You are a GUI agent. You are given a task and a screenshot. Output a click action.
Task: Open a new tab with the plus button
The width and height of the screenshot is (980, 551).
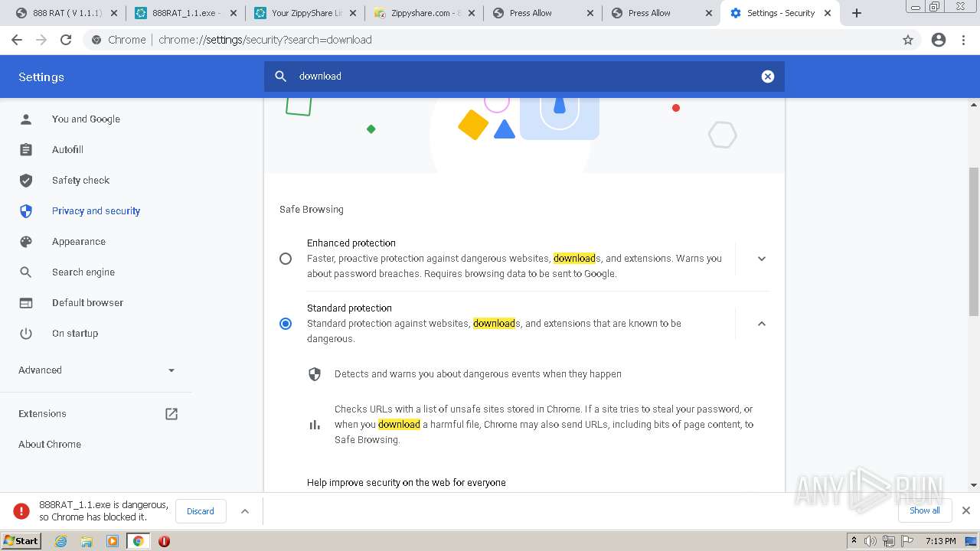[857, 13]
